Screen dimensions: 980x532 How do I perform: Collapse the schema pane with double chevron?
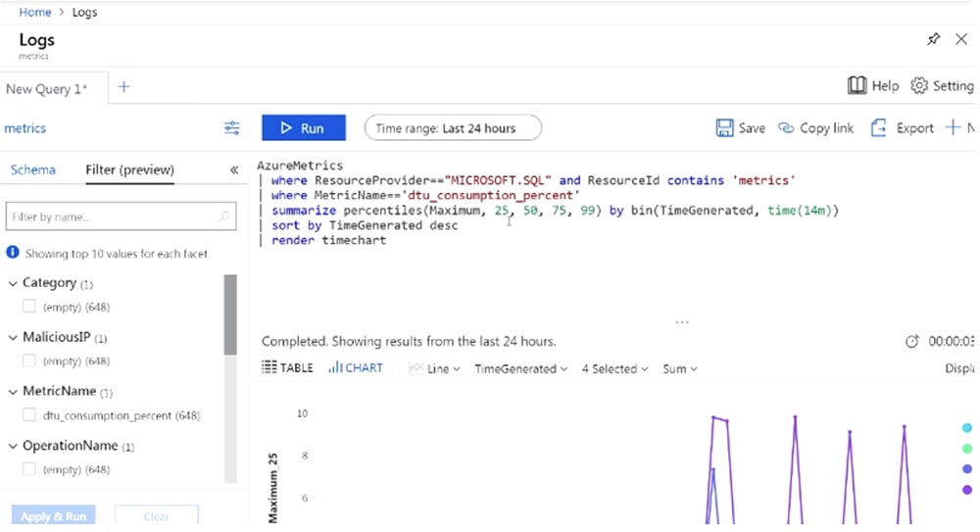(x=234, y=169)
